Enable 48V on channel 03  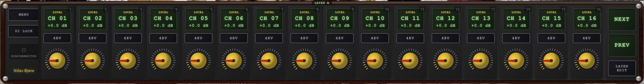point(128,38)
